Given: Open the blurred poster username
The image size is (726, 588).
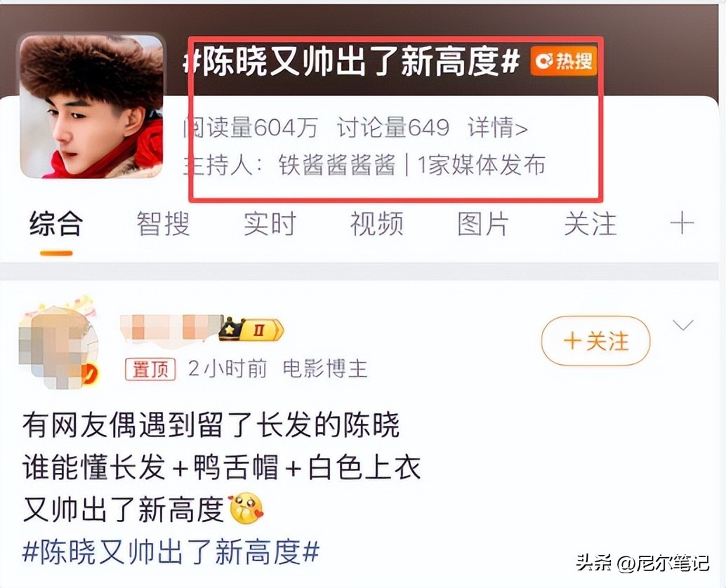Looking at the screenshot, I should pos(171,329).
